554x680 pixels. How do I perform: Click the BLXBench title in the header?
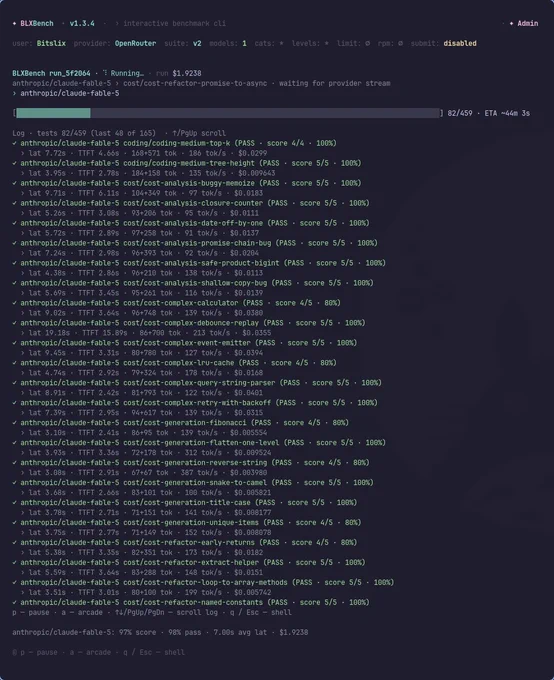(37, 23)
